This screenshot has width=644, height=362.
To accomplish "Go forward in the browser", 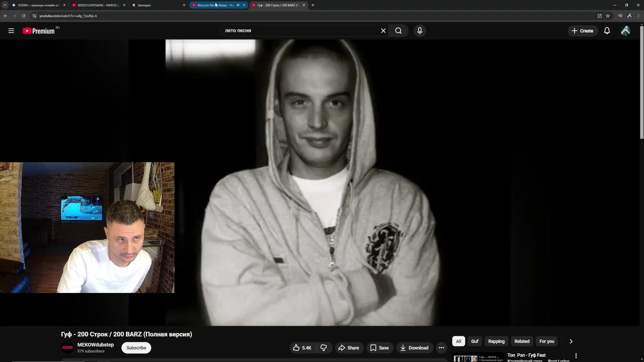I will (x=14, y=16).
